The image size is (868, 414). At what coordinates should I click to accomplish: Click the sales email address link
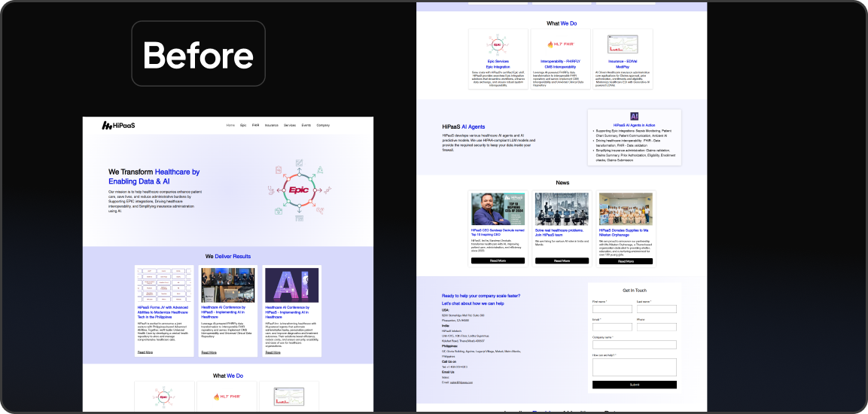[461, 382]
